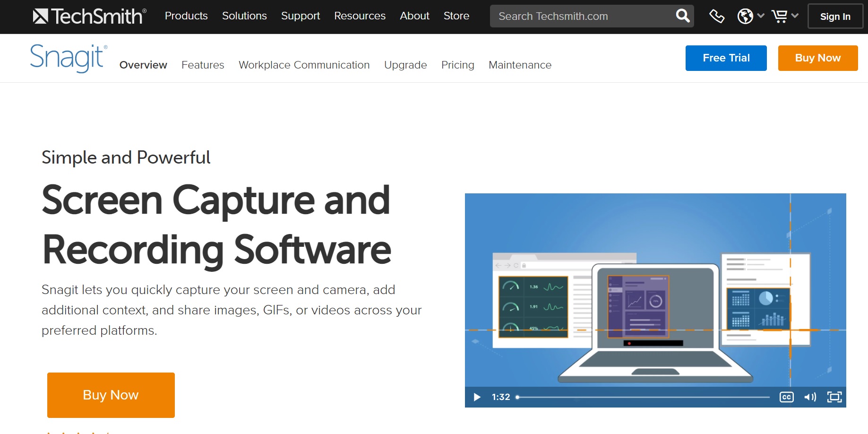Click the large Buy Now button below description

111,395
